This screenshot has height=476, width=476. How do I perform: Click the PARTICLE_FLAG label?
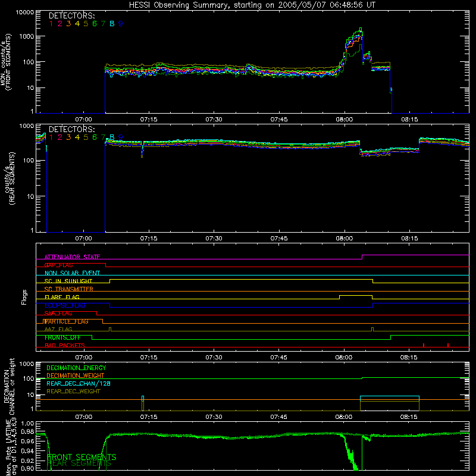(66, 321)
